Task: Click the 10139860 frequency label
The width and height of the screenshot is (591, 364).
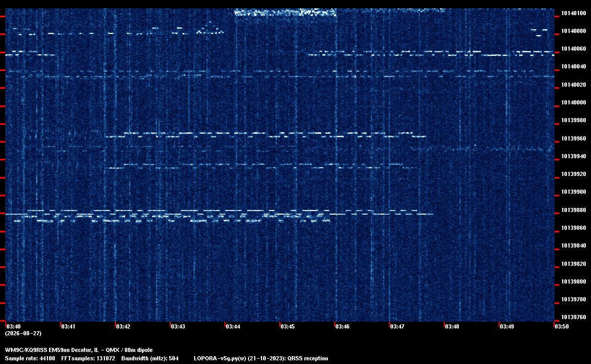Action: [573, 228]
